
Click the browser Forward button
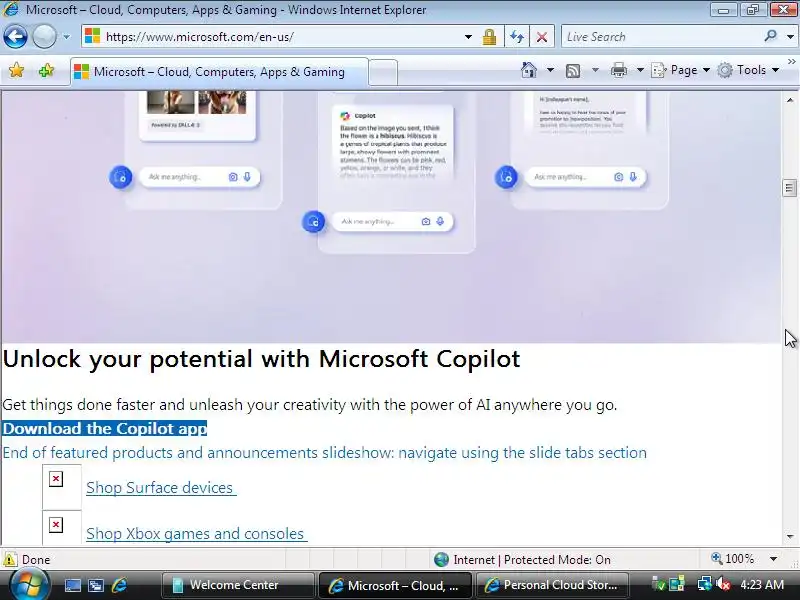[44, 37]
